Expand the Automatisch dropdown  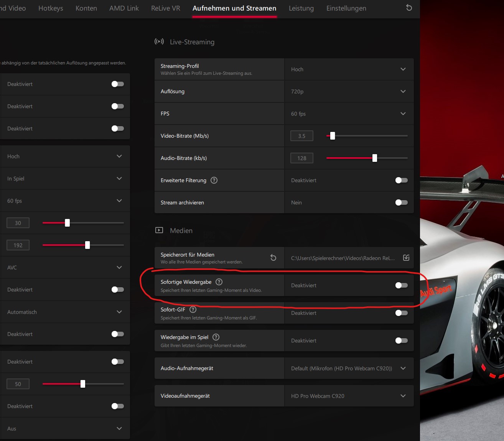65,312
